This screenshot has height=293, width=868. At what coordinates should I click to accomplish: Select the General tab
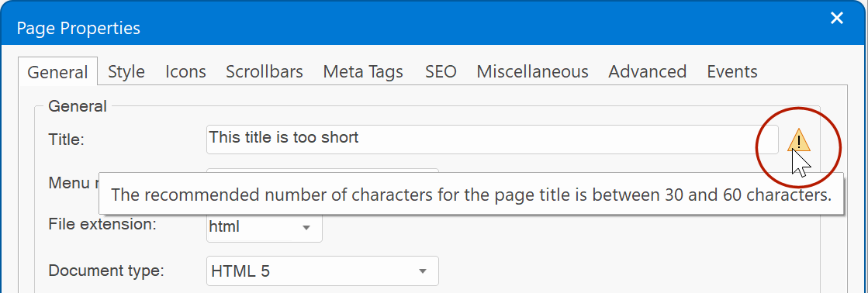tap(58, 71)
